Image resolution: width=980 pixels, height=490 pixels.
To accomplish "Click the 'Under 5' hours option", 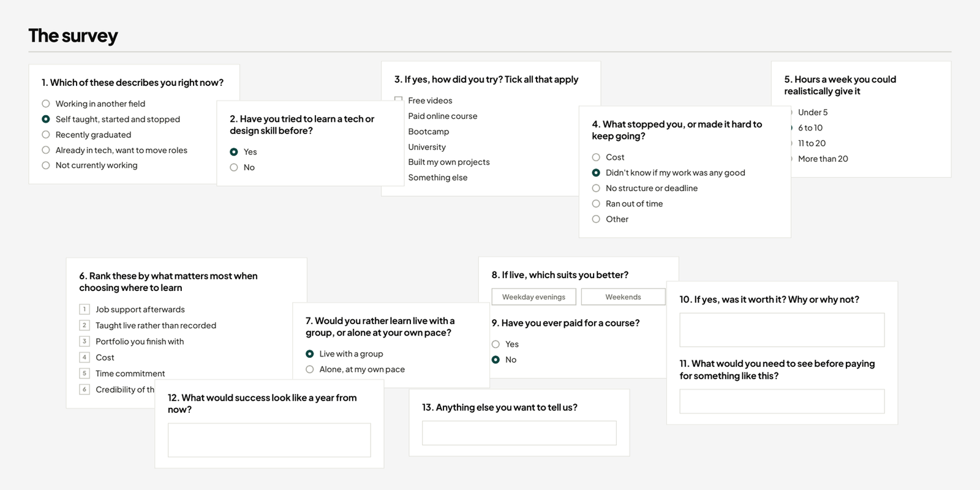I will pyautogui.click(x=813, y=113).
